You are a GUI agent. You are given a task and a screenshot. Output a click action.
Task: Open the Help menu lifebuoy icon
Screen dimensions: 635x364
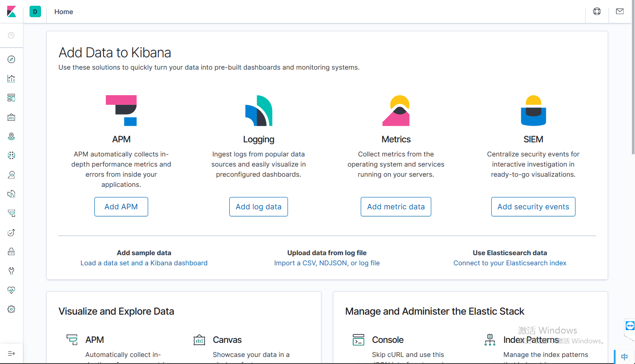[x=597, y=11]
